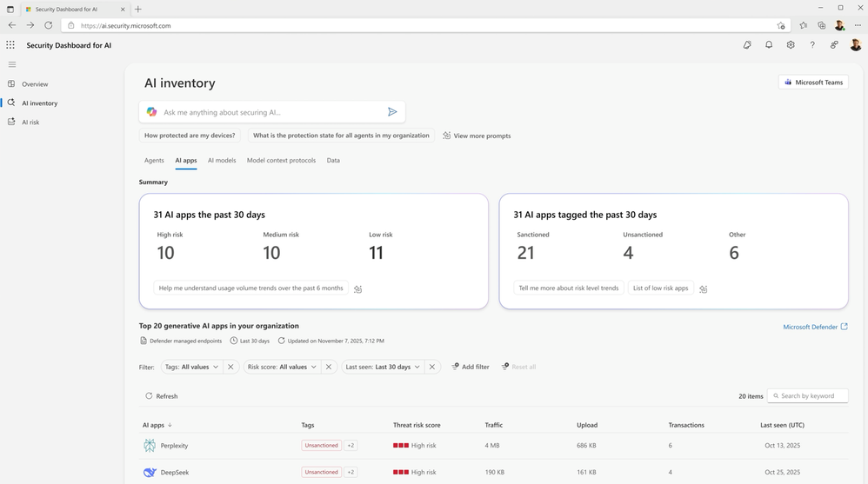Open the settings gear icon

(791, 45)
